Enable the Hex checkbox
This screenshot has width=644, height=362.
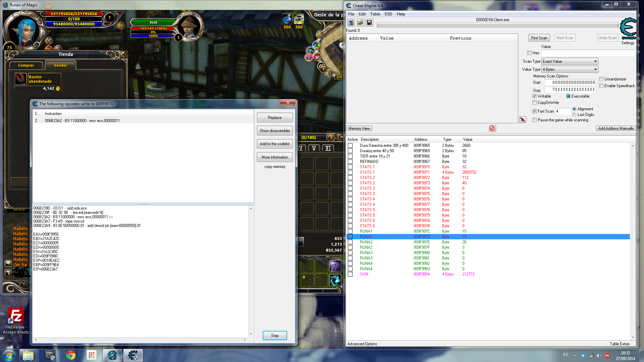[530, 53]
